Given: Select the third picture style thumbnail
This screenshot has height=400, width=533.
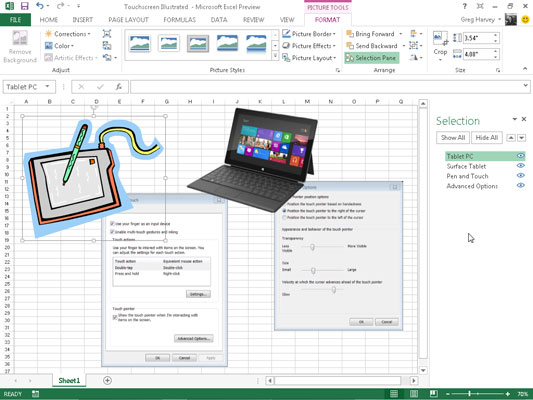Looking at the screenshot, I should [198, 44].
